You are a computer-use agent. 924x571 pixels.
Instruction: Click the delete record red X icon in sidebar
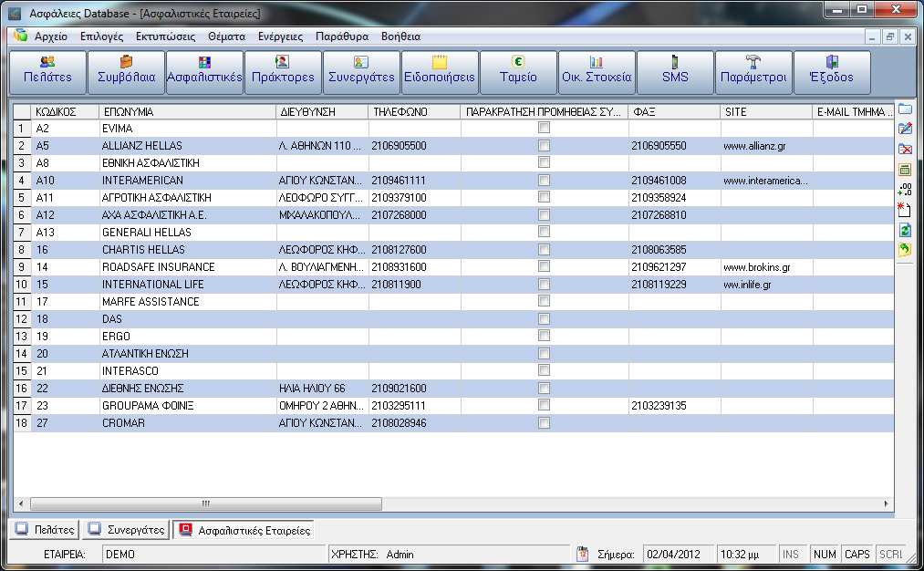(x=905, y=149)
